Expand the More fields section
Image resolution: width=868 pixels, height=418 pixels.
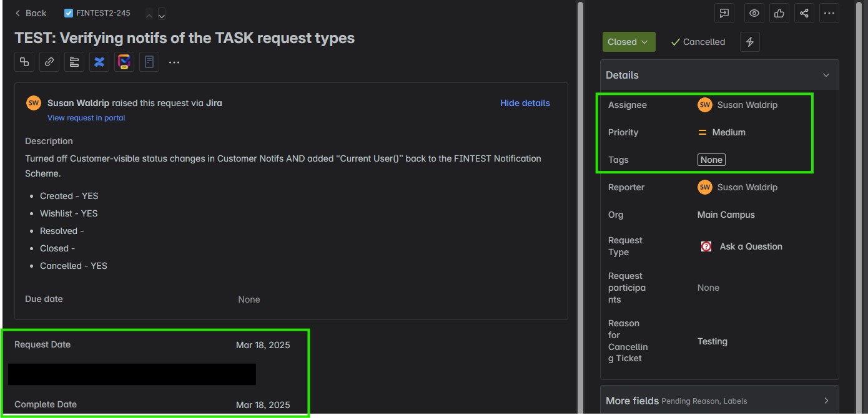tap(719, 401)
